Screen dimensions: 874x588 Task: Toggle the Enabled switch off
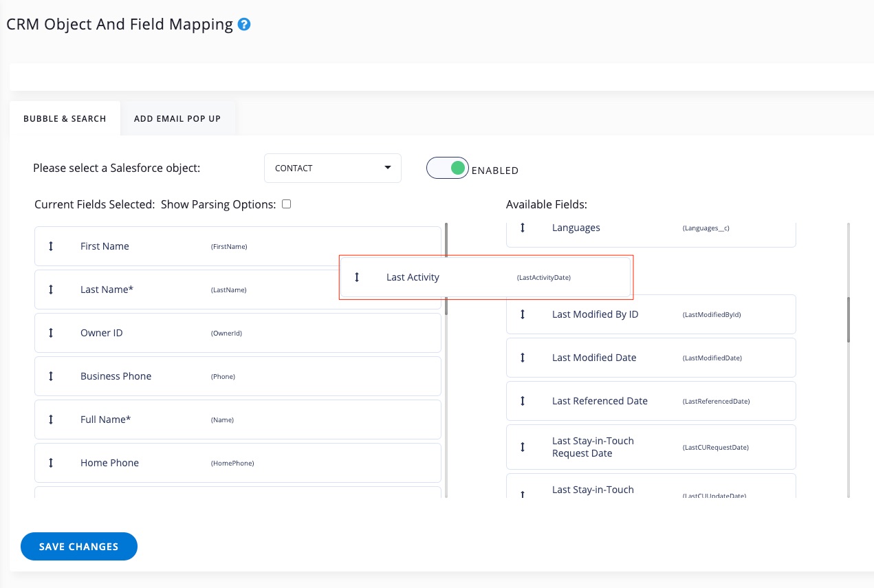tap(448, 168)
